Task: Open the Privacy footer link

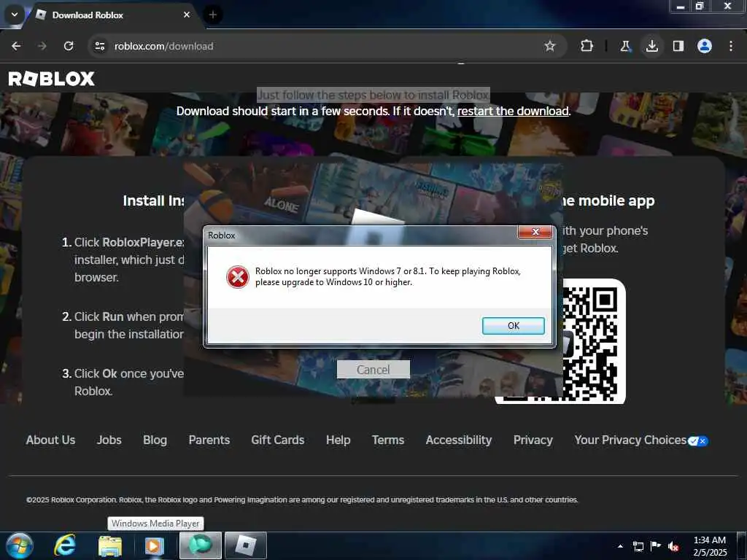Action: (x=533, y=440)
